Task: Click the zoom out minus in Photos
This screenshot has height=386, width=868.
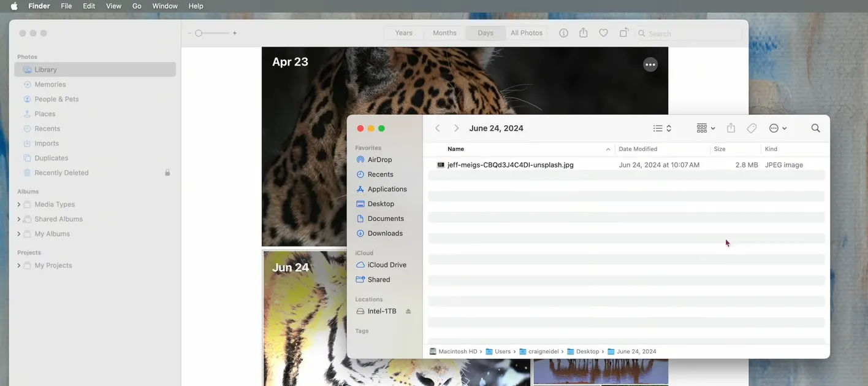Action: click(190, 33)
